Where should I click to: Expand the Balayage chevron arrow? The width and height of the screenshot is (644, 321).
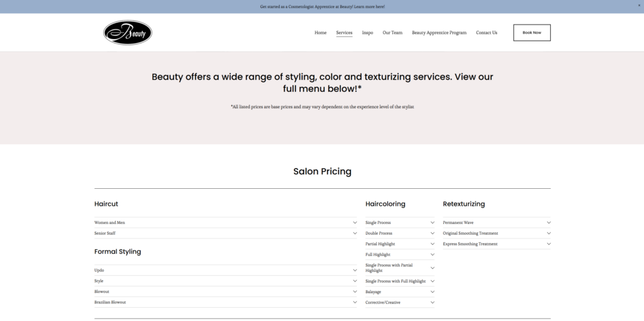tap(432, 291)
